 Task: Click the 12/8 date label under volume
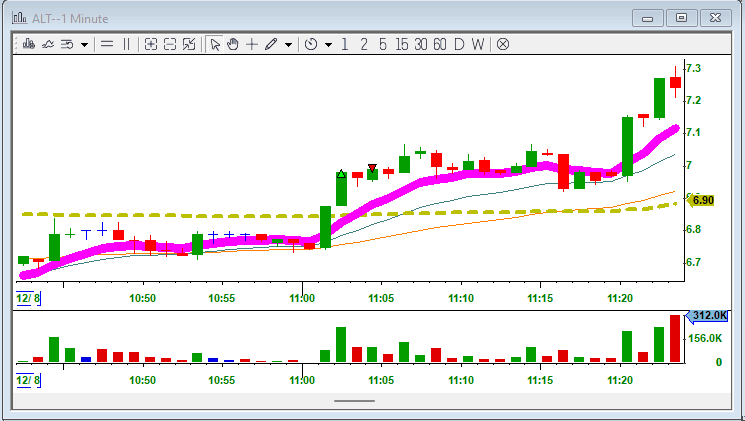click(29, 380)
